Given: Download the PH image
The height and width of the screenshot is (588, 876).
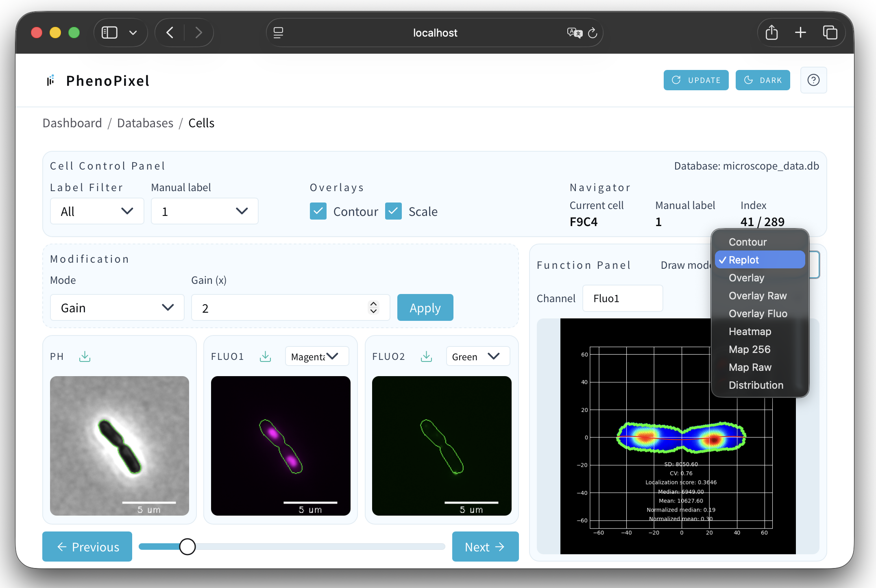Looking at the screenshot, I should point(85,357).
